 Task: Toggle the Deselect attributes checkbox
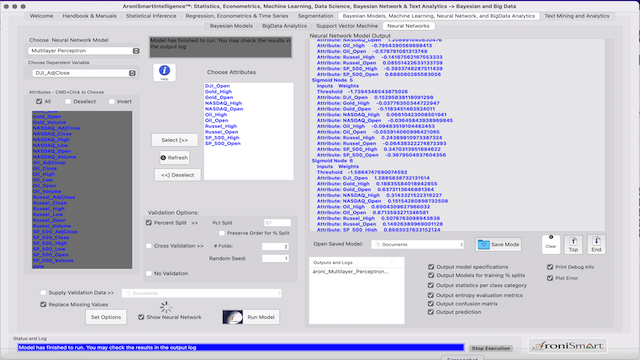coord(68,101)
